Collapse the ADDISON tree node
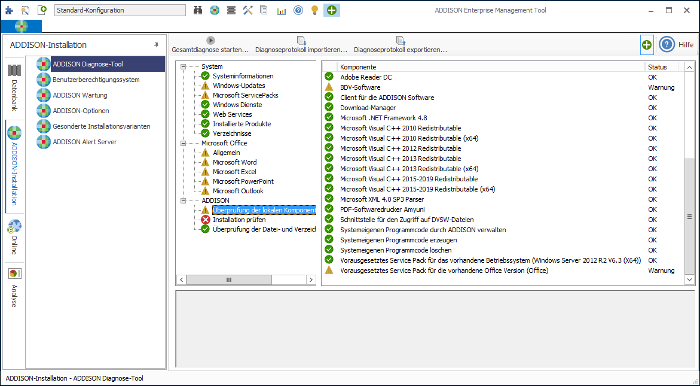 (x=183, y=201)
